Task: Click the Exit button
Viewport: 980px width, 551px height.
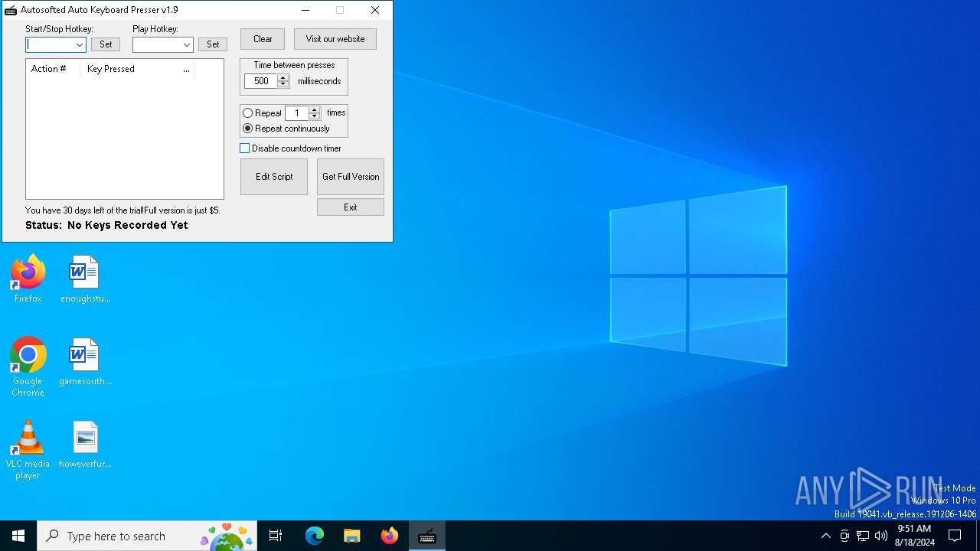Action: (x=351, y=207)
